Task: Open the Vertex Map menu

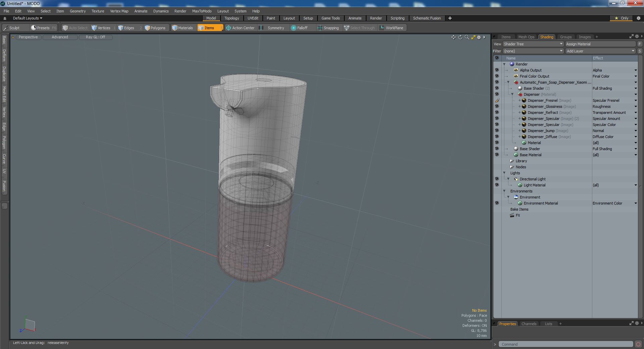Action: point(119,11)
